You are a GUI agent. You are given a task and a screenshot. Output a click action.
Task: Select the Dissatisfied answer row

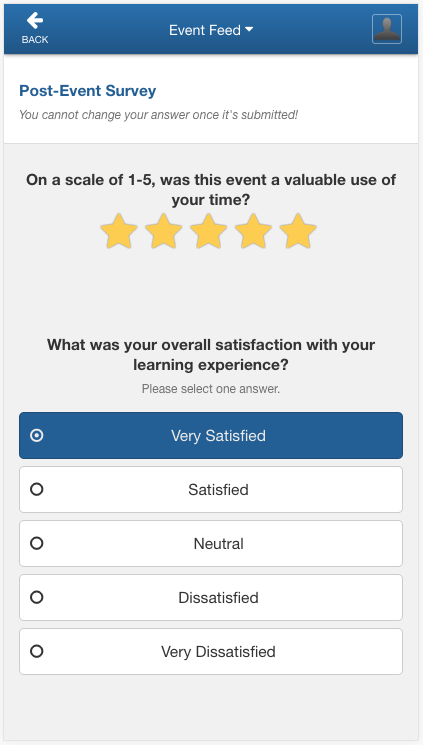point(211,597)
